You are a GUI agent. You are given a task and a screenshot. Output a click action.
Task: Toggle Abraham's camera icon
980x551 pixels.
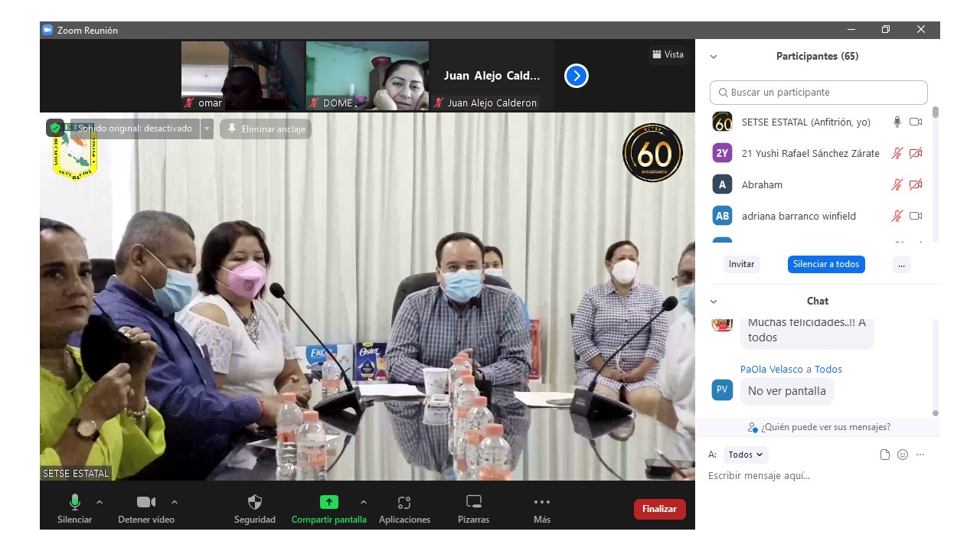point(916,184)
